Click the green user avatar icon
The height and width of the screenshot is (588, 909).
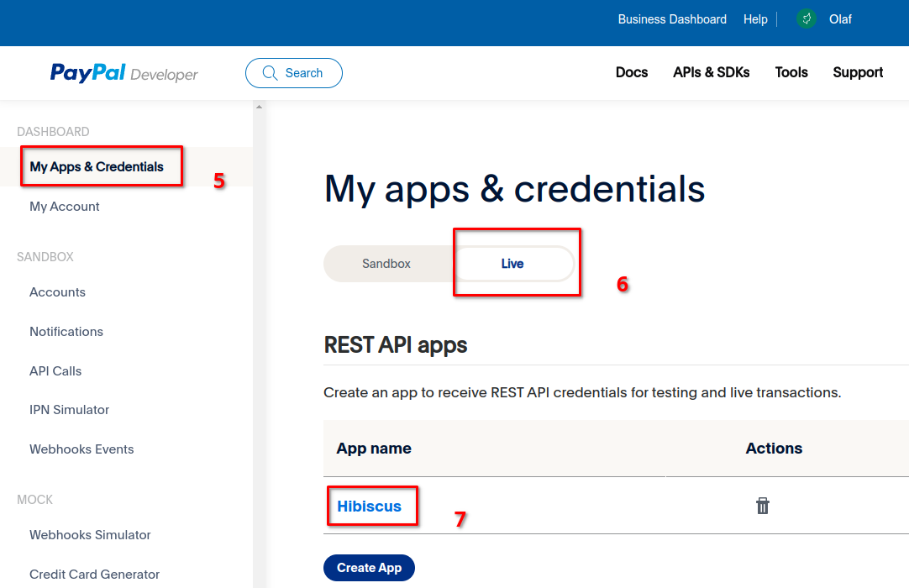coord(807,19)
